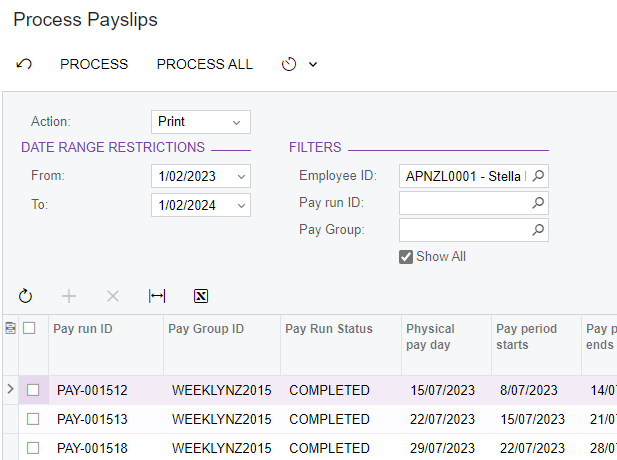This screenshot has width=617, height=460.
Task: Click the add row plus icon
Action: (69, 296)
